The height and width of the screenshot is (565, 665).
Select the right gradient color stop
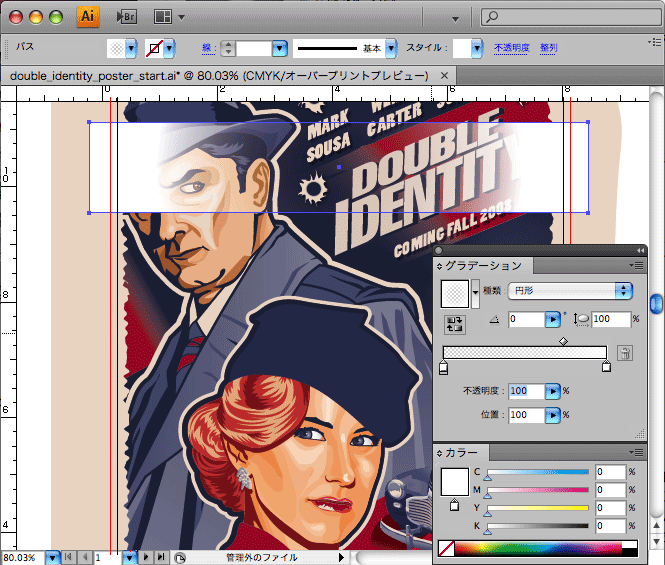click(606, 366)
